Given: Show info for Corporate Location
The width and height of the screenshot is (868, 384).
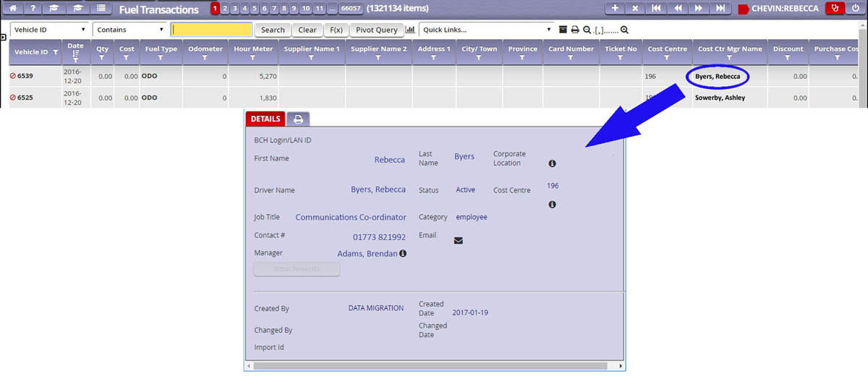Looking at the screenshot, I should click(552, 163).
